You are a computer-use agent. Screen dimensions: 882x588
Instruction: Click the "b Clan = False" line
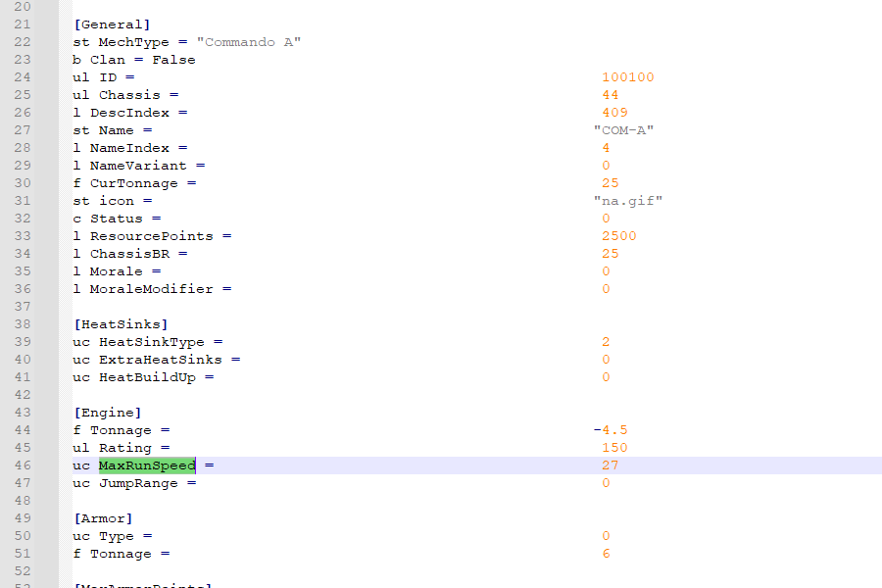pos(133,60)
